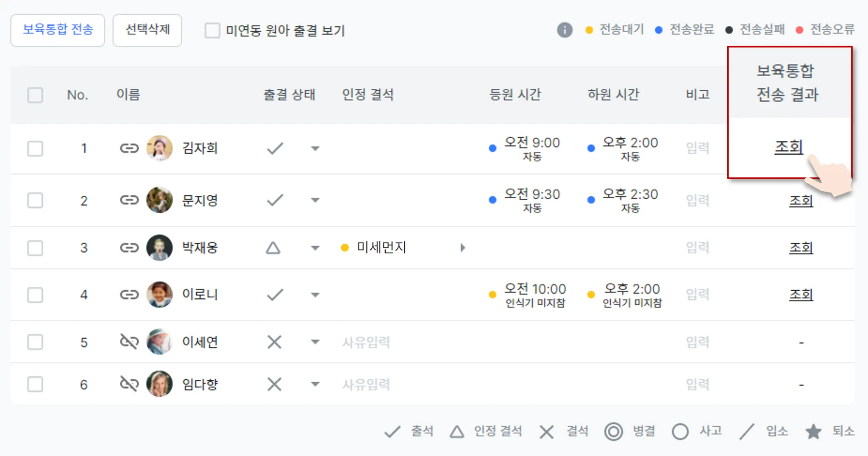Image resolution: width=868 pixels, height=456 pixels.
Task: Click the unlinked icon beside 이세연
Action: (x=129, y=342)
